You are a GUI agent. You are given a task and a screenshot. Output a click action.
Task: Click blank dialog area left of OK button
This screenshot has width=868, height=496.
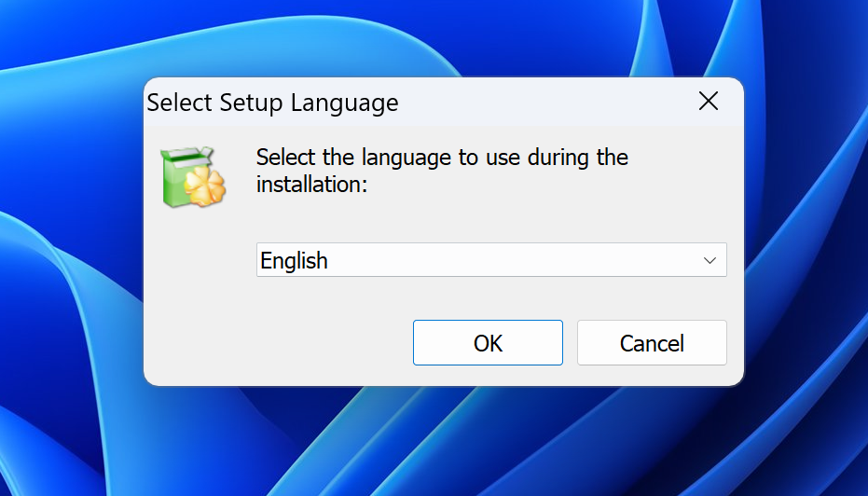[x=280, y=343]
